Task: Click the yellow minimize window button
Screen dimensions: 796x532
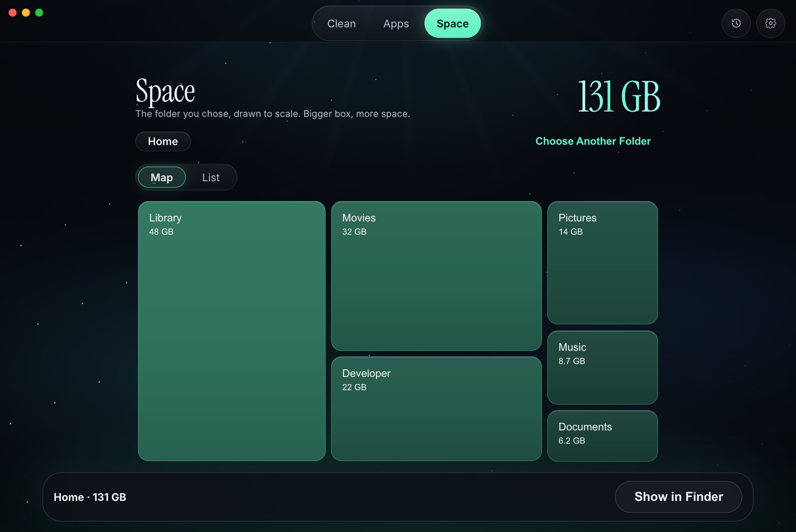Action: click(26, 13)
